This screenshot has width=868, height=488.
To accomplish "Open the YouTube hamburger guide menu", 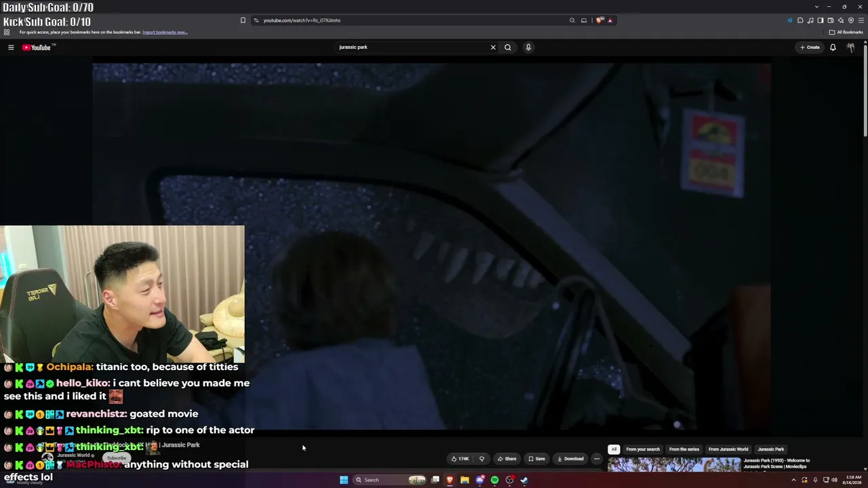I will (x=11, y=47).
